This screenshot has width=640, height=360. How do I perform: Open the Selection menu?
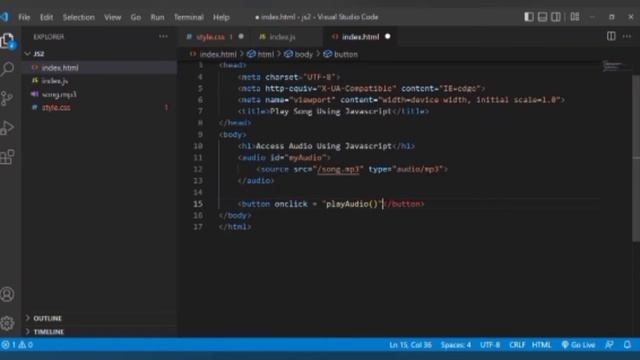tap(78, 17)
